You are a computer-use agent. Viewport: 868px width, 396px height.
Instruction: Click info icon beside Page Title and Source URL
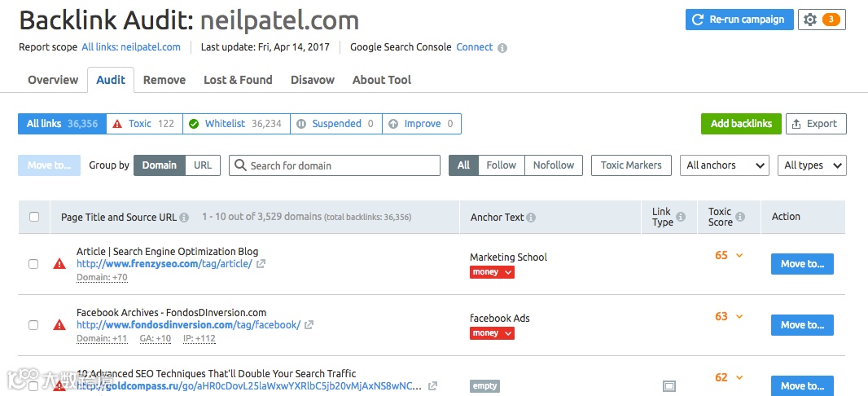[184, 218]
